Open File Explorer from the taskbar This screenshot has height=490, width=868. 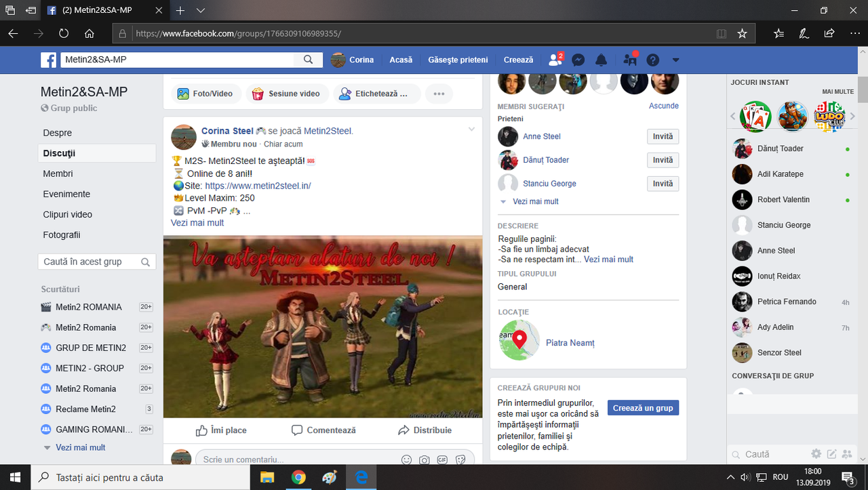267,477
